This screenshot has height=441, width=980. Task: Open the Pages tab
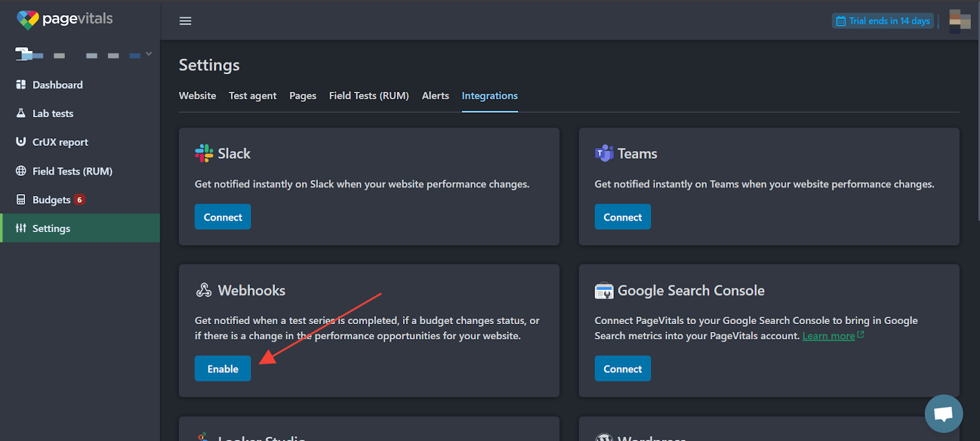tap(303, 96)
